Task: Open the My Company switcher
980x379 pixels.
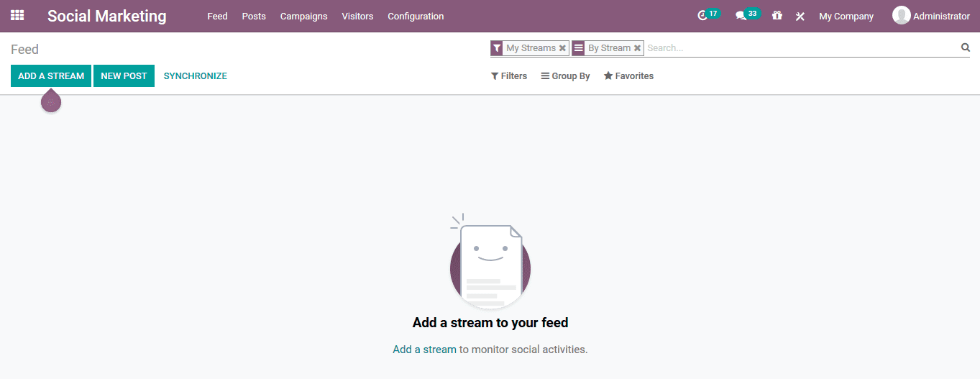Action: [x=846, y=16]
